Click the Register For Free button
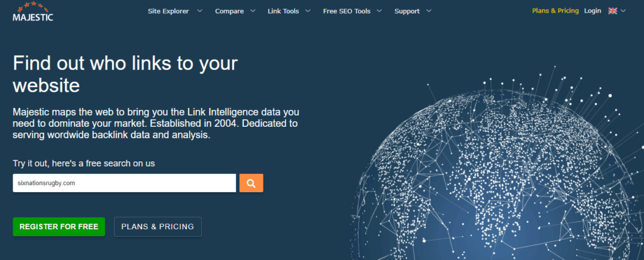The width and height of the screenshot is (644, 260). click(x=58, y=227)
